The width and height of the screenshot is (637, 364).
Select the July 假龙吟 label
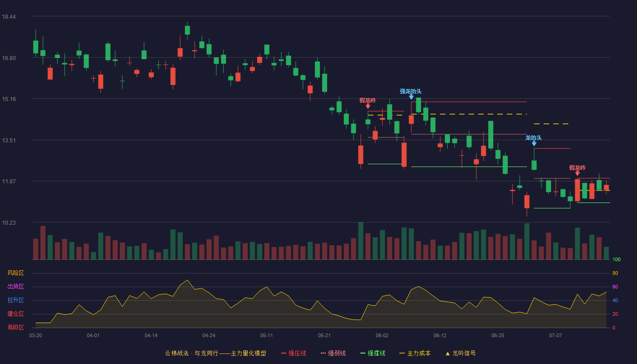coord(577,167)
